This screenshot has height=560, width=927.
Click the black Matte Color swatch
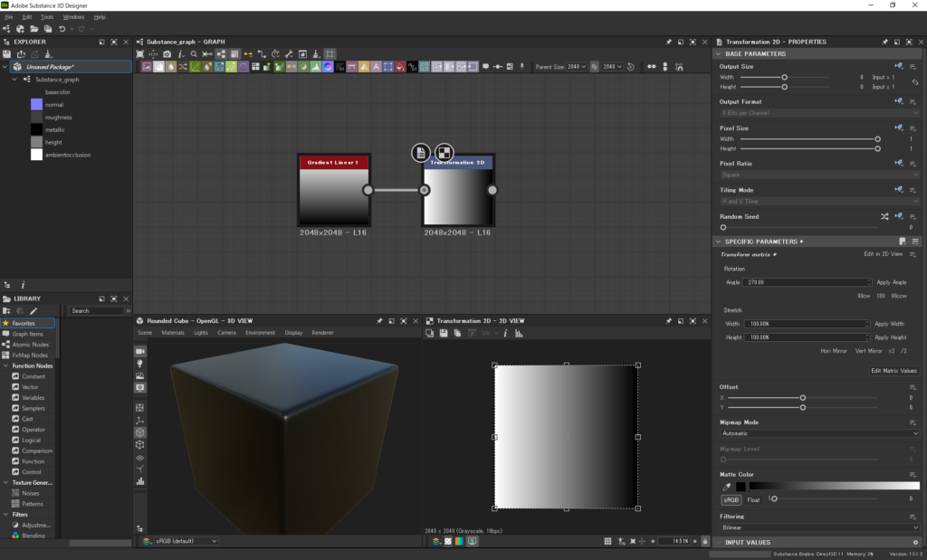[741, 487]
